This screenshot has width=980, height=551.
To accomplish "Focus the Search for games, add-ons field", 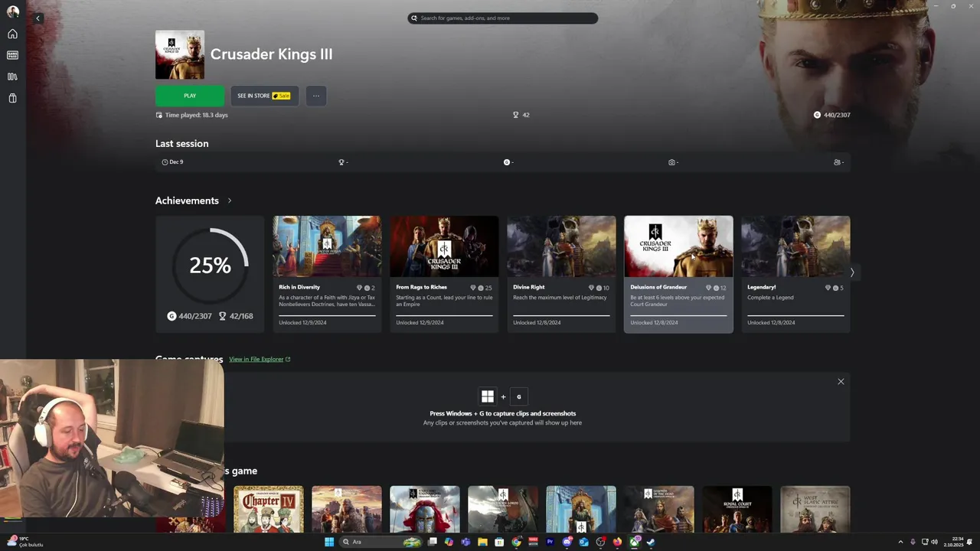I will [x=502, y=18].
